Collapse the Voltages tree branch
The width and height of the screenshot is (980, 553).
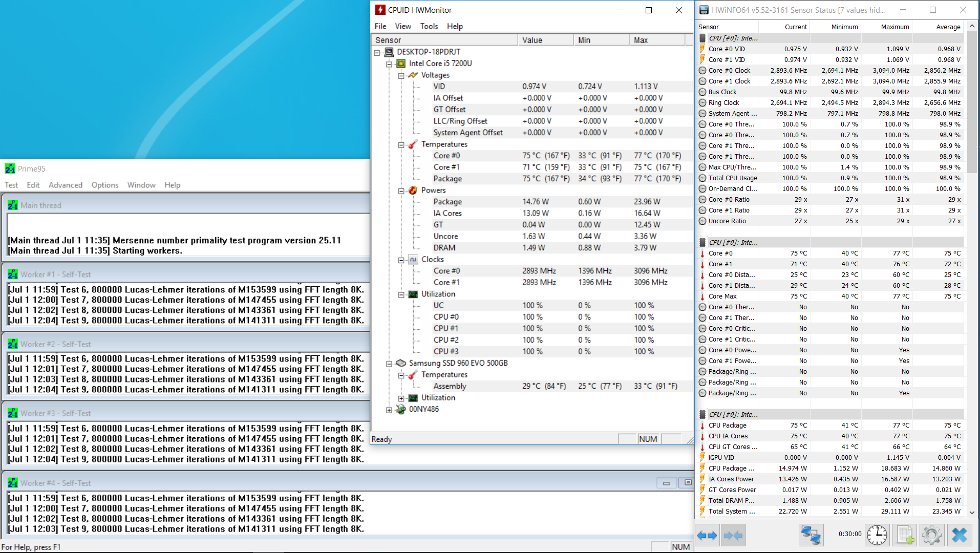[401, 75]
